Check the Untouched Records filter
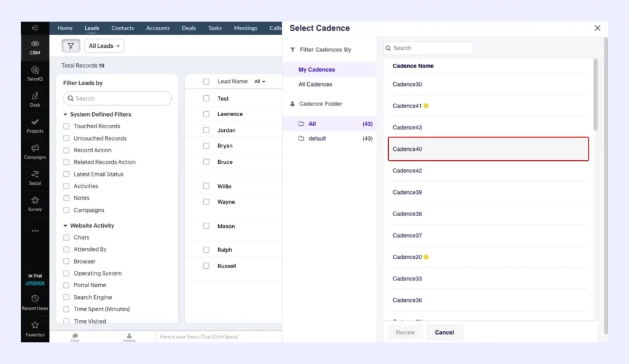 pos(66,138)
